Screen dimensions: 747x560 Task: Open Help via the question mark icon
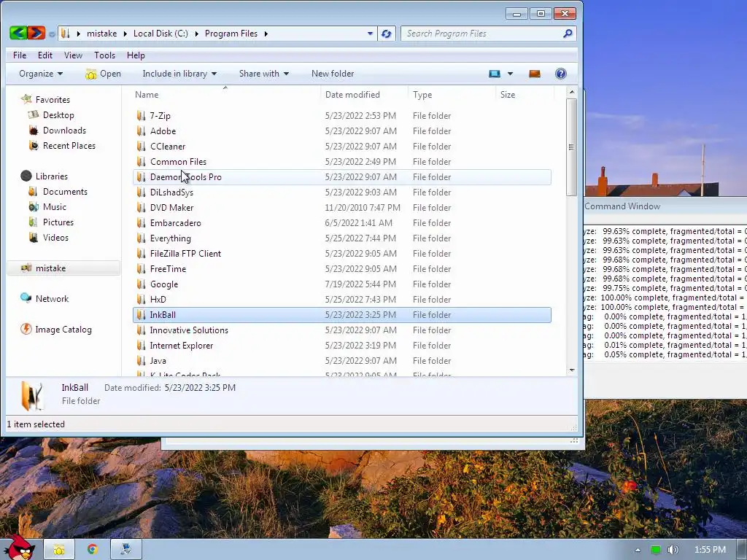click(561, 74)
